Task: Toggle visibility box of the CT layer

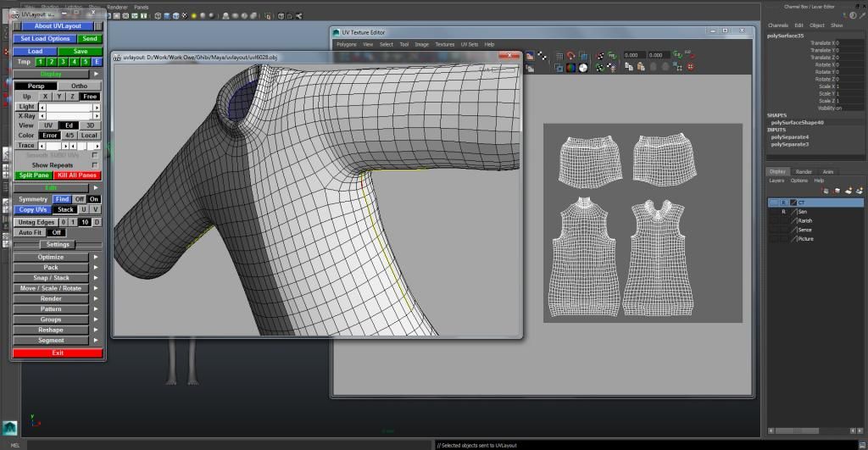Action: [x=774, y=203]
